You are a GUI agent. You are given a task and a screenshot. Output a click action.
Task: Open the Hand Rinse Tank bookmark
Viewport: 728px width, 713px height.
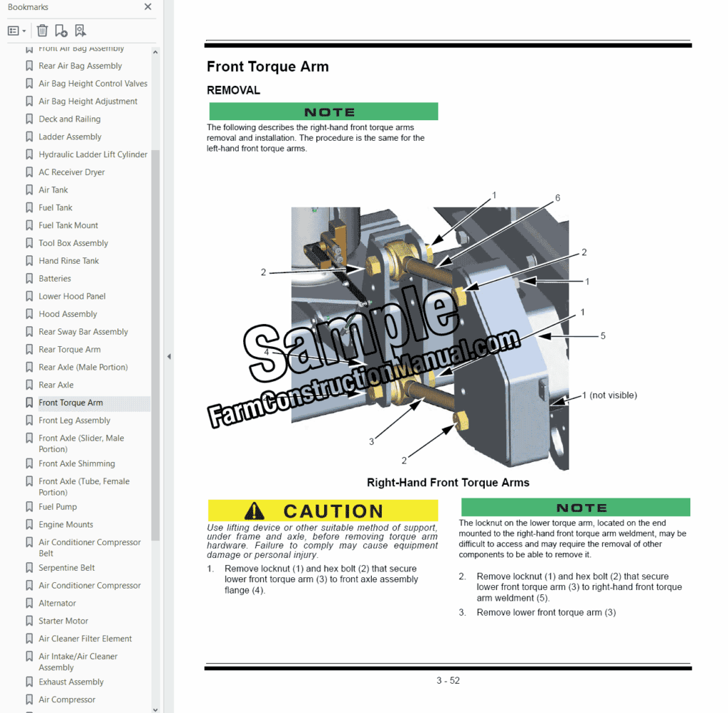coord(69,261)
